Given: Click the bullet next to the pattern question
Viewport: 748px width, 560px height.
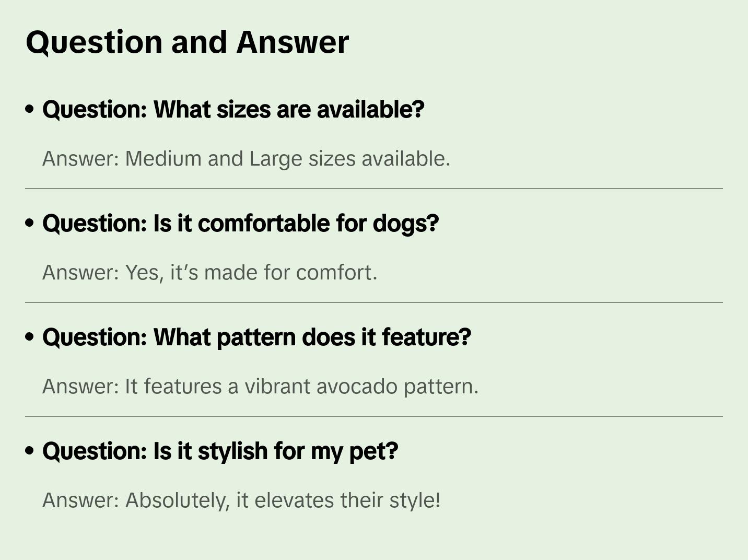Looking at the screenshot, I should click(x=30, y=337).
